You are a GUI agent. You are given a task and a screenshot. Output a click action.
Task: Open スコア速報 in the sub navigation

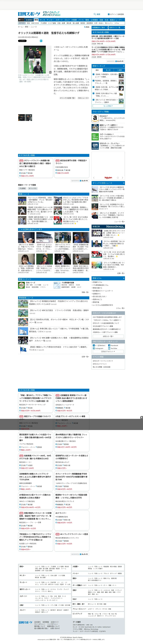pos(52,23)
